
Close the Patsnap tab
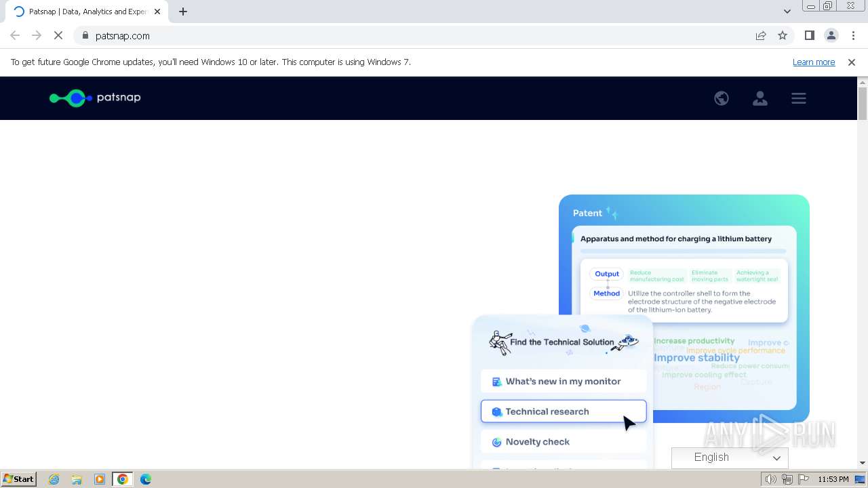[x=157, y=12]
